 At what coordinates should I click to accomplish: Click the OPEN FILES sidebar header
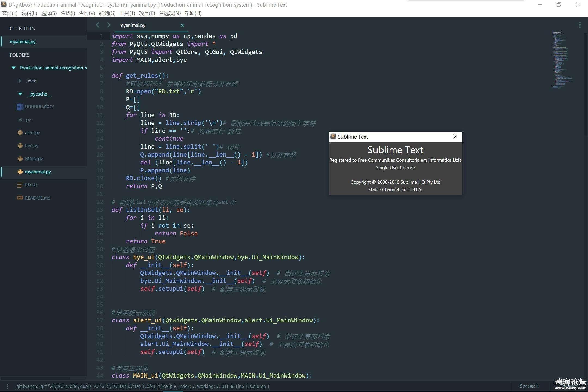coord(22,29)
